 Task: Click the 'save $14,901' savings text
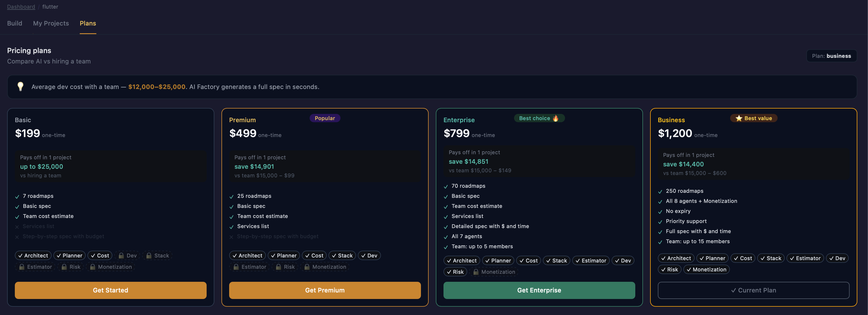tap(254, 167)
